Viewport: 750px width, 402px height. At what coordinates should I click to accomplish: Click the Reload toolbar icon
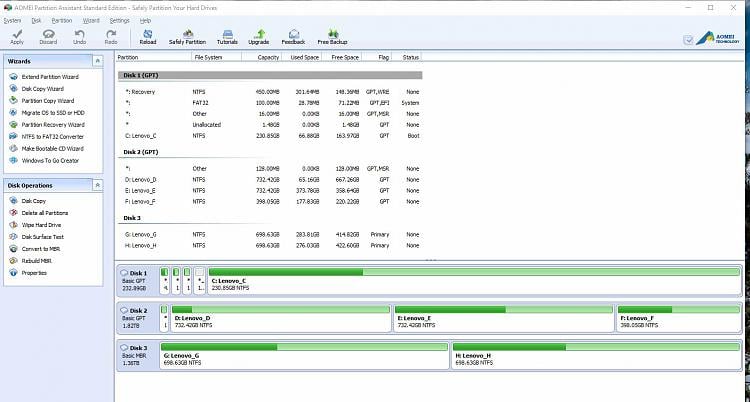point(148,37)
